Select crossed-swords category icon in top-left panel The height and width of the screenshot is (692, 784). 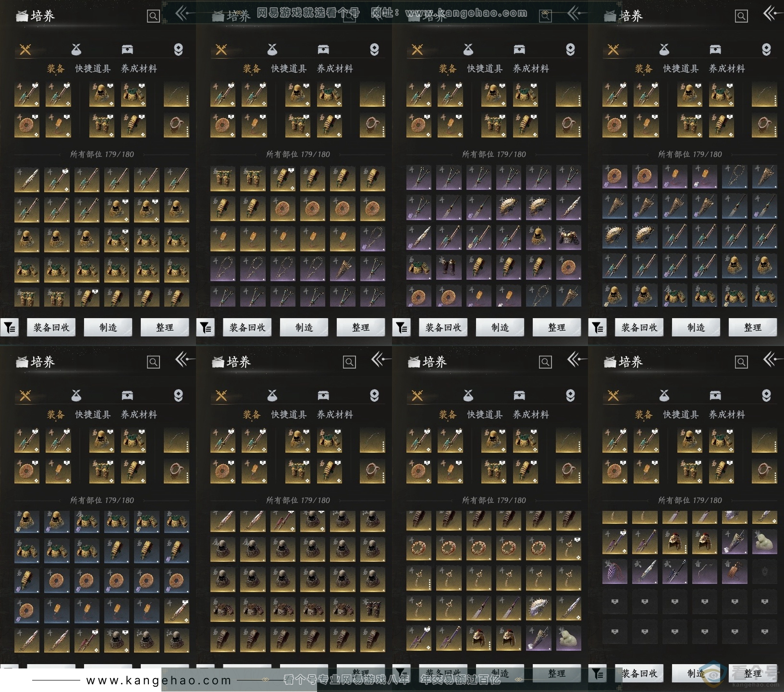click(x=25, y=49)
